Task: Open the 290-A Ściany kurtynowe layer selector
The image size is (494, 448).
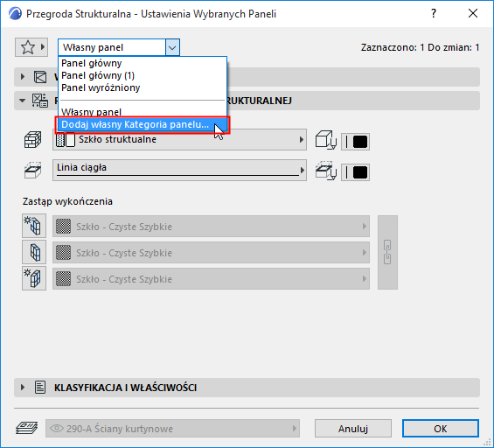Action: click(x=172, y=428)
